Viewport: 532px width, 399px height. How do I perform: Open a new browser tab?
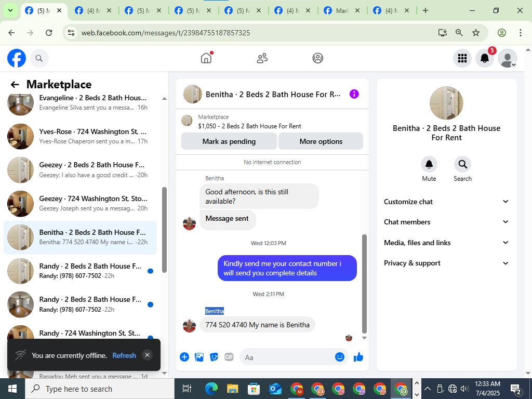coord(425,10)
